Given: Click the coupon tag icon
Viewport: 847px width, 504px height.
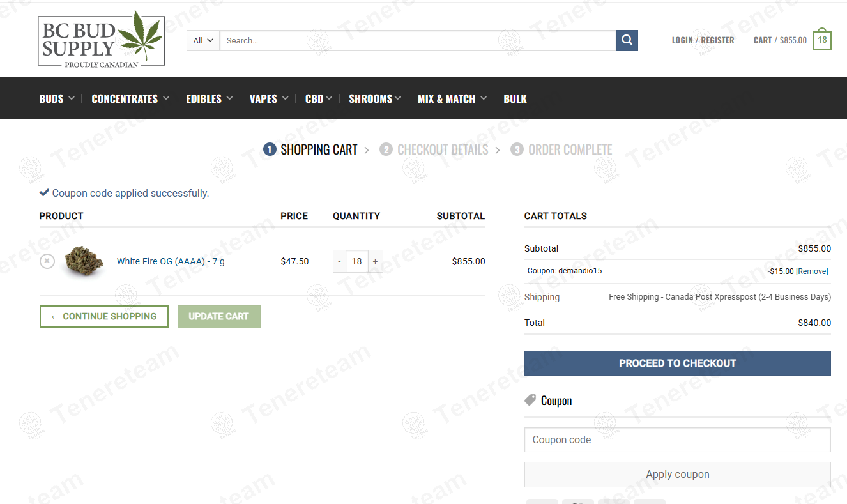Looking at the screenshot, I should tap(530, 401).
